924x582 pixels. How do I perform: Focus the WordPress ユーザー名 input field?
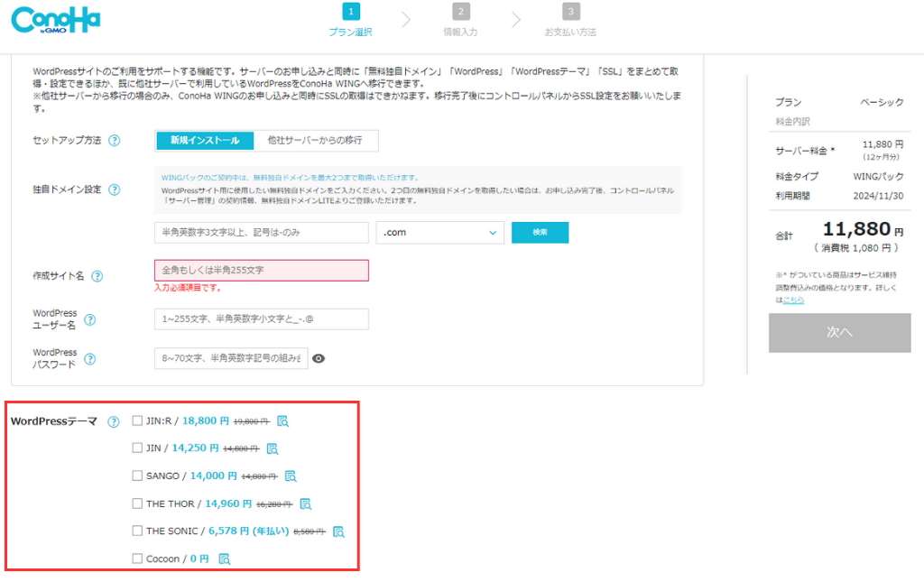262,319
